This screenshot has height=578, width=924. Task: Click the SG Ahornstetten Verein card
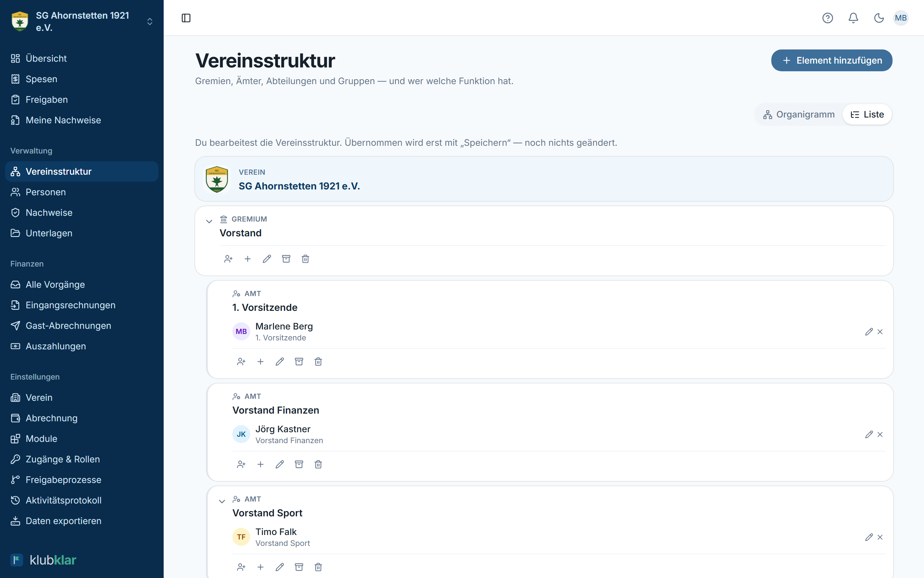pyautogui.click(x=544, y=179)
